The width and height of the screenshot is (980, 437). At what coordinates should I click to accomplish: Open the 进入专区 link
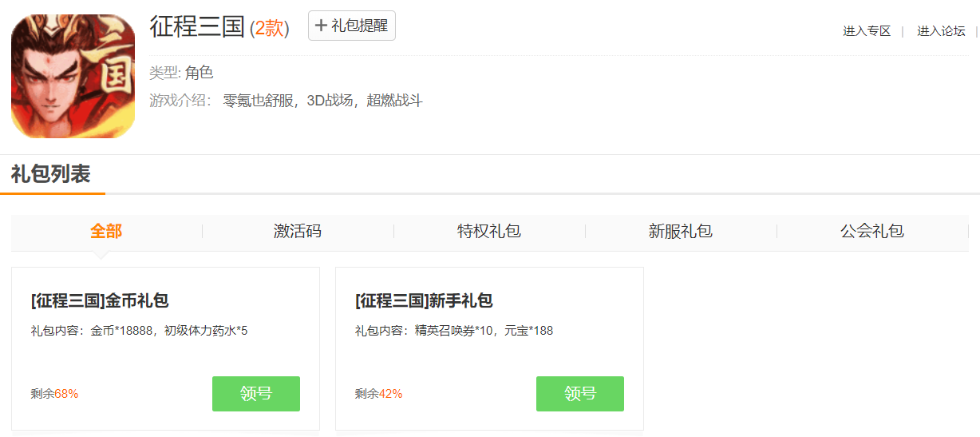(866, 31)
